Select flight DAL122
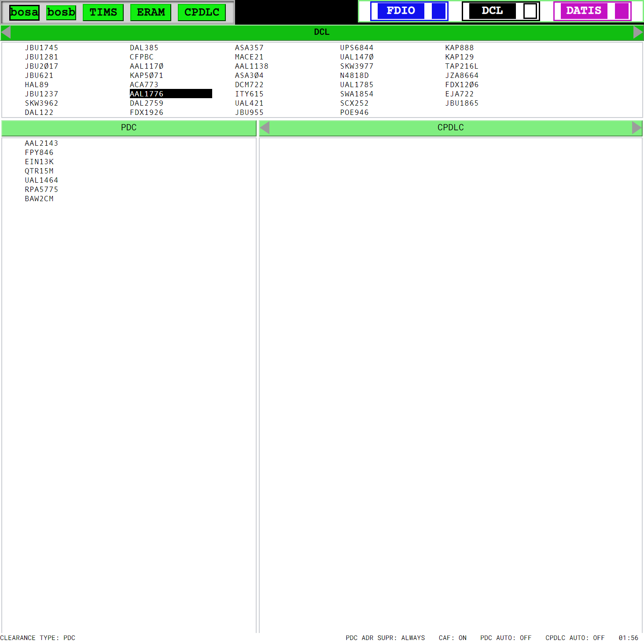 click(39, 112)
